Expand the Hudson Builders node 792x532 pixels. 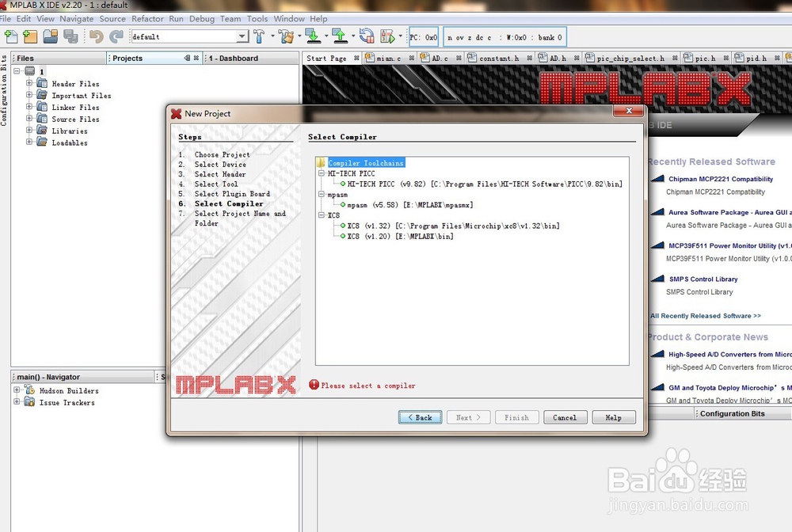click(17, 389)
